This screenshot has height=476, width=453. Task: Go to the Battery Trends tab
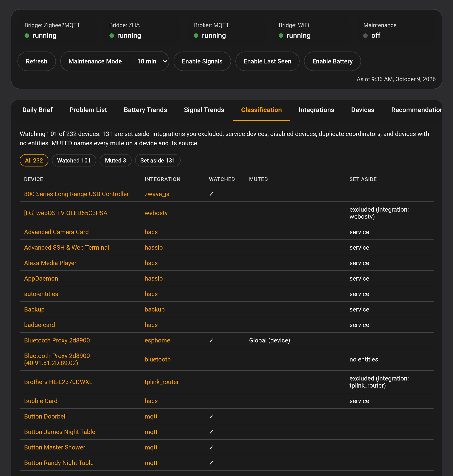click(145, 110)
